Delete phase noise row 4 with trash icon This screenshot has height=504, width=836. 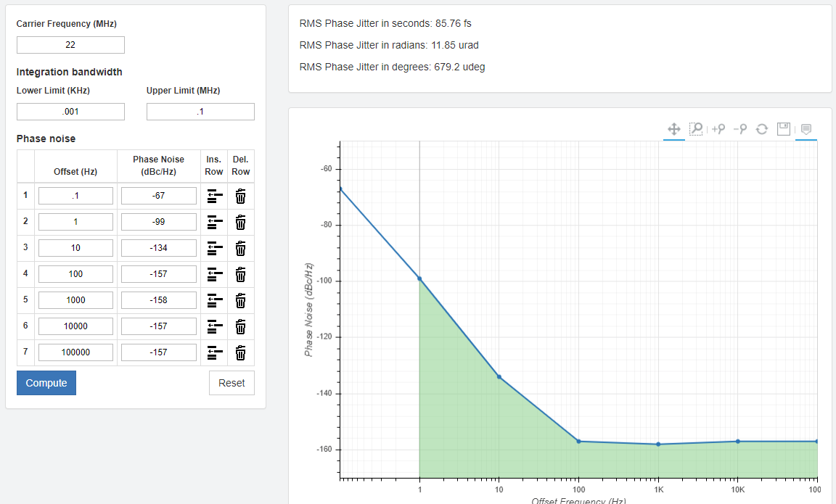click(240, 274)
